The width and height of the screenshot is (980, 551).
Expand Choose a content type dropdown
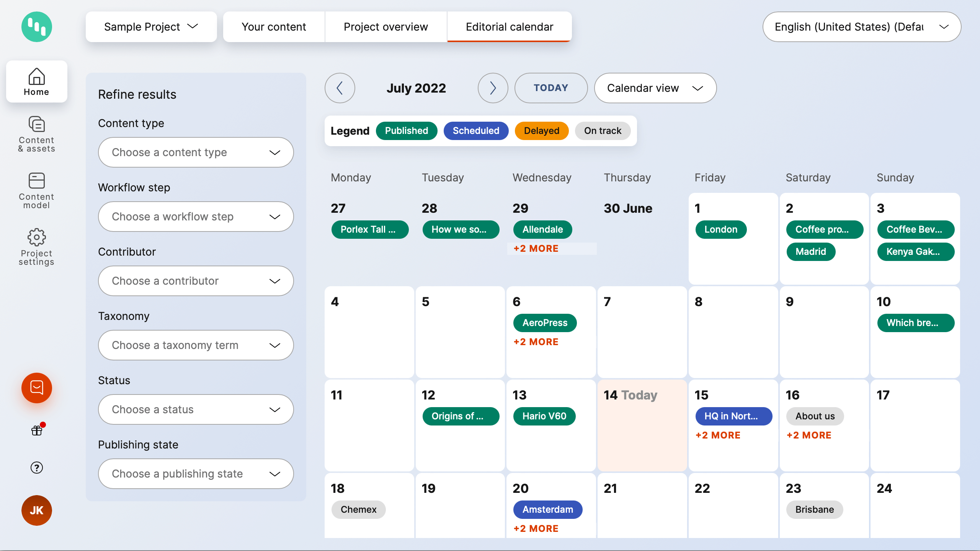pyautogui.click(x=196, y=152)
